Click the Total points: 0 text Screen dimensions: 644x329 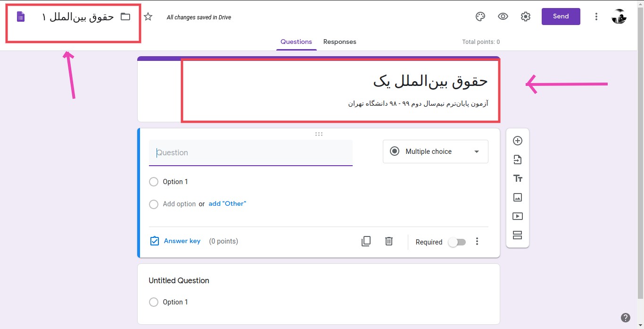tap(481, 42)
